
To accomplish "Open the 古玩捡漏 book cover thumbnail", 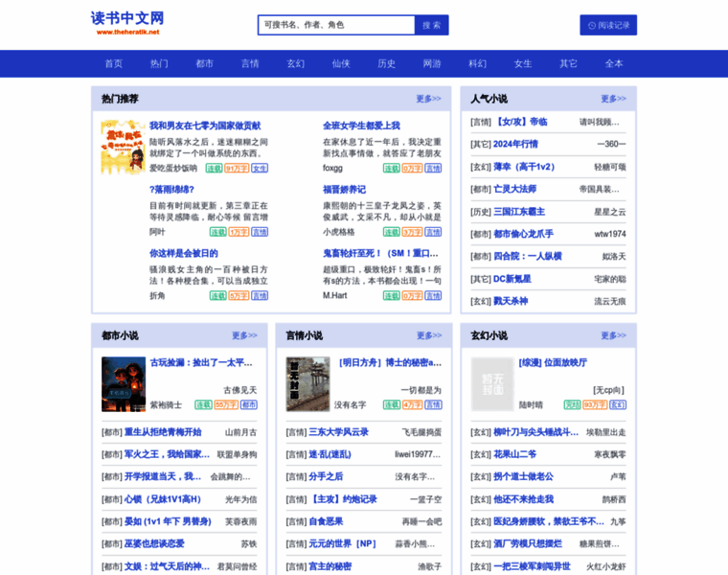I will pos(123,383).
